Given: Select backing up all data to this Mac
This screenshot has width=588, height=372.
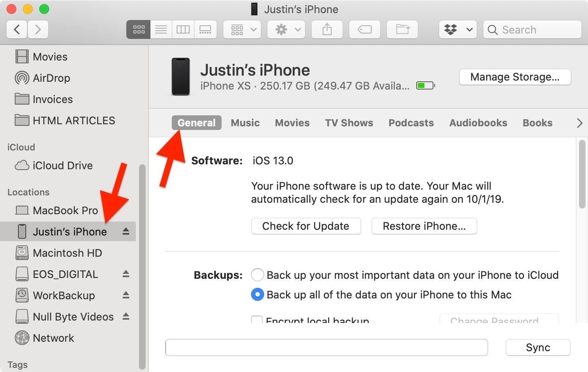Looking at the screenshot, I should point(257,294).
